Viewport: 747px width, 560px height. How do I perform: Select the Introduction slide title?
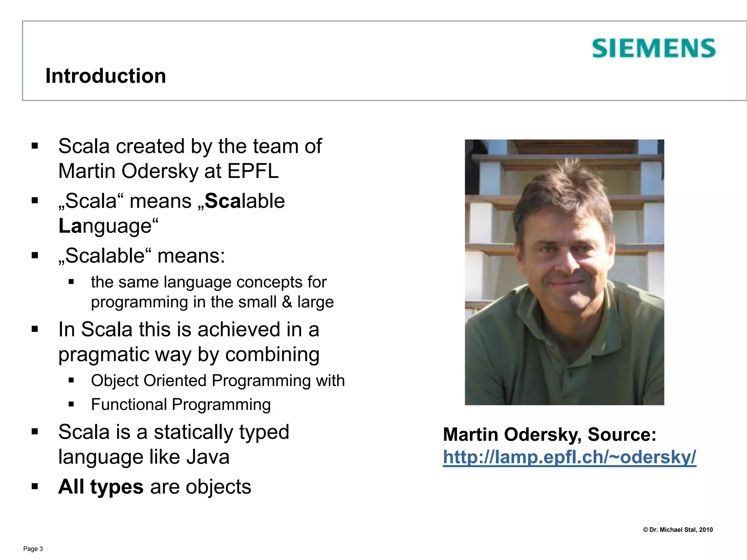point(106,76)
